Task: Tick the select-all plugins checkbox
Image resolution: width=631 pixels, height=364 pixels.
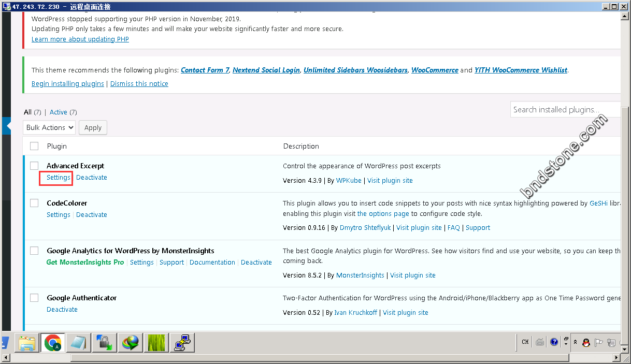Action: click(34, 146)
